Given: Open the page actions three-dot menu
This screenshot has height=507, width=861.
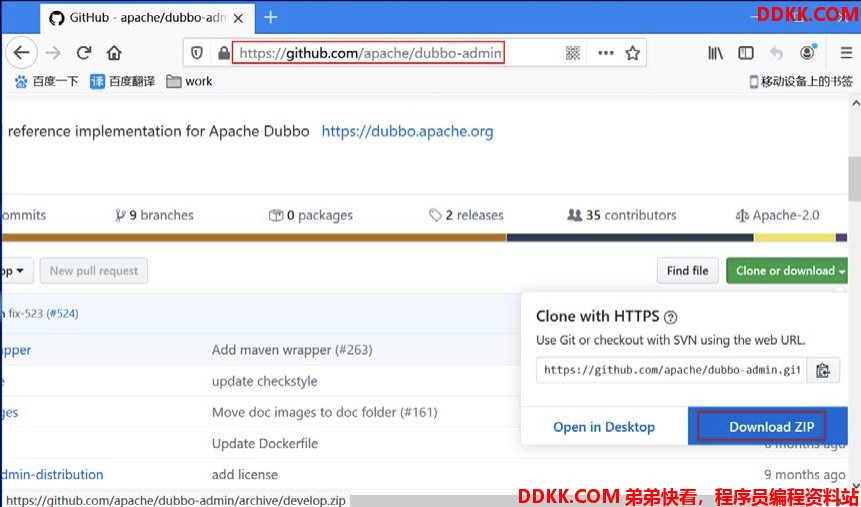Looking at the screenshot, I should [x=606, y=53].
